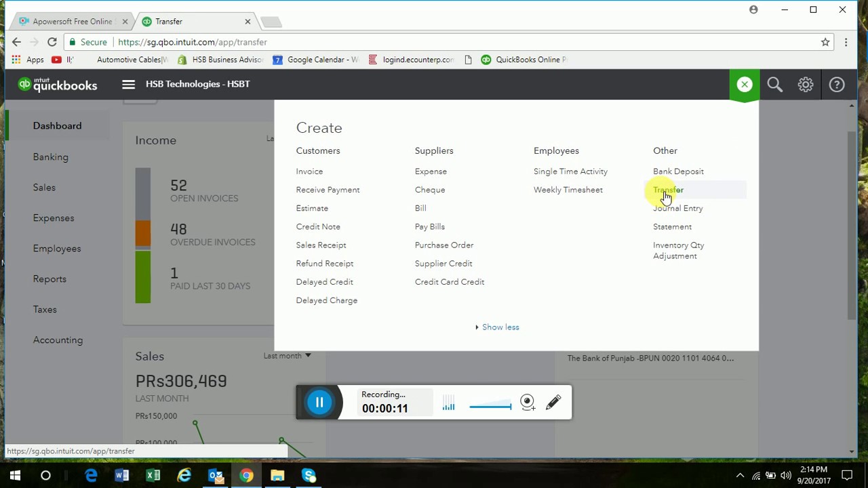Open Banking in the left navigation
868x488 pixels.
51,157
